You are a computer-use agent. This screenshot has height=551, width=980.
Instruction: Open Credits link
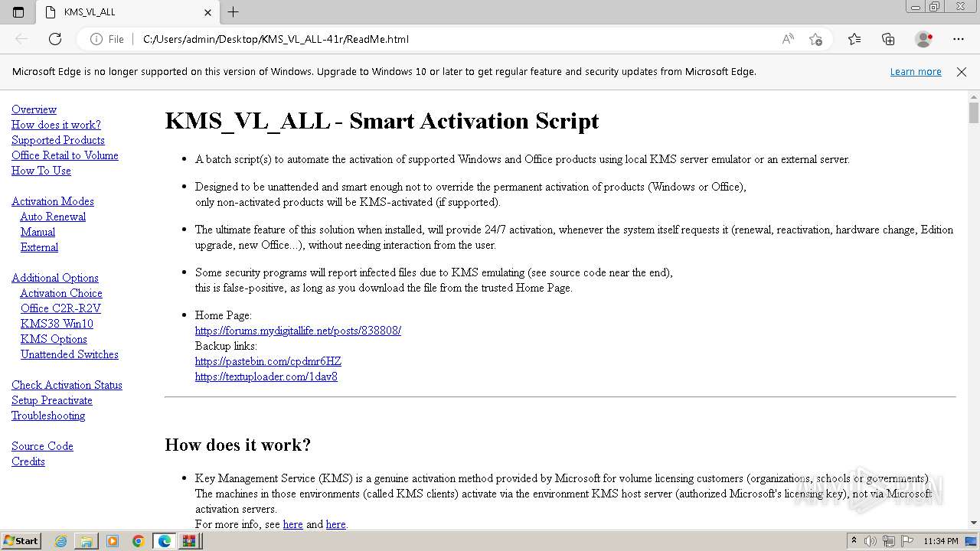click(x=28, y=461)
